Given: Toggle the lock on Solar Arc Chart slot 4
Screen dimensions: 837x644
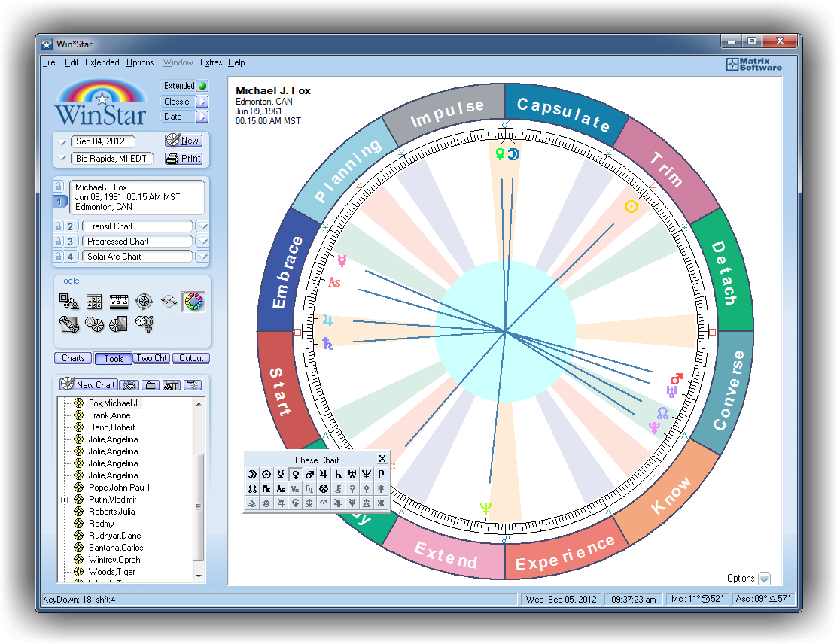Looking at the screenshot, I should coord(57,257).
